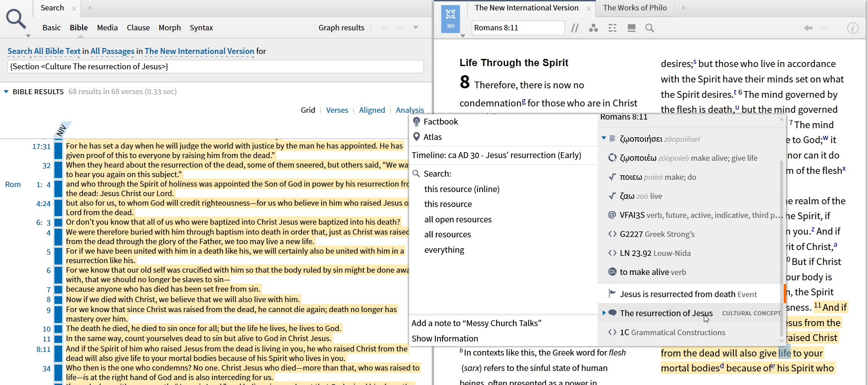Click the large Search magnifier icon
Image resolution: width=868 pixels, height=385 pixels.
click(16, 19)
